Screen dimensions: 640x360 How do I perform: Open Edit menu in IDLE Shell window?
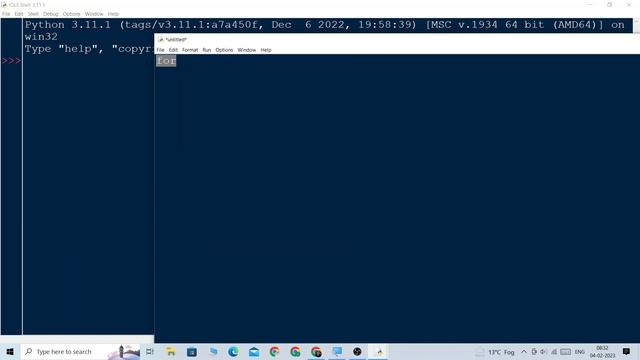[19, 14]
